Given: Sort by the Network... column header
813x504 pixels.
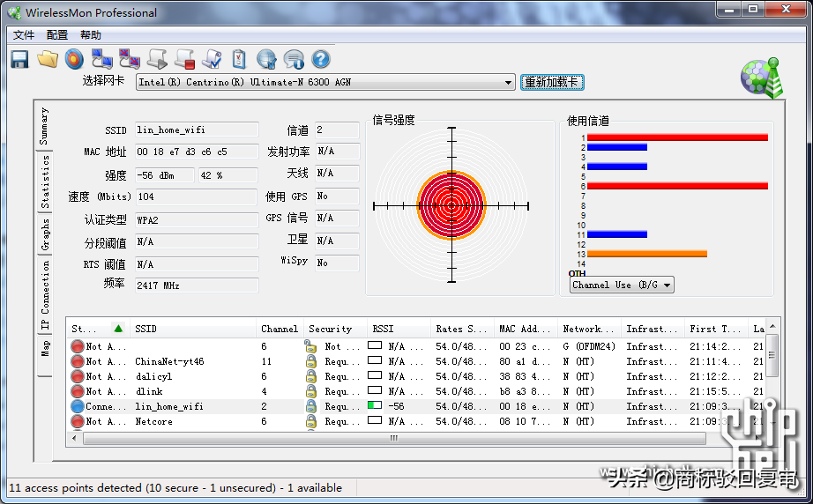Looking at the screenshot, I should pos(589,329).
